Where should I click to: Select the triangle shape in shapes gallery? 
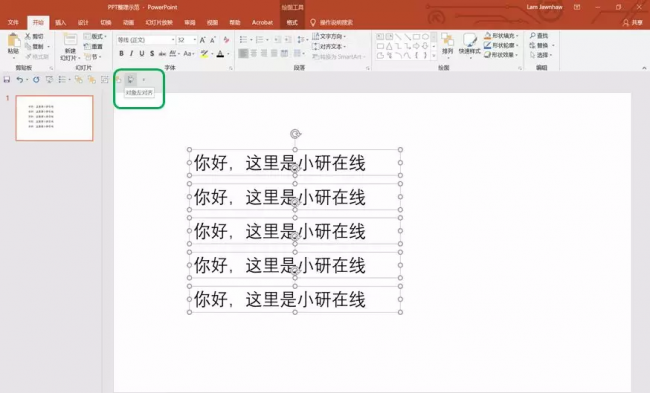[389, 46]
